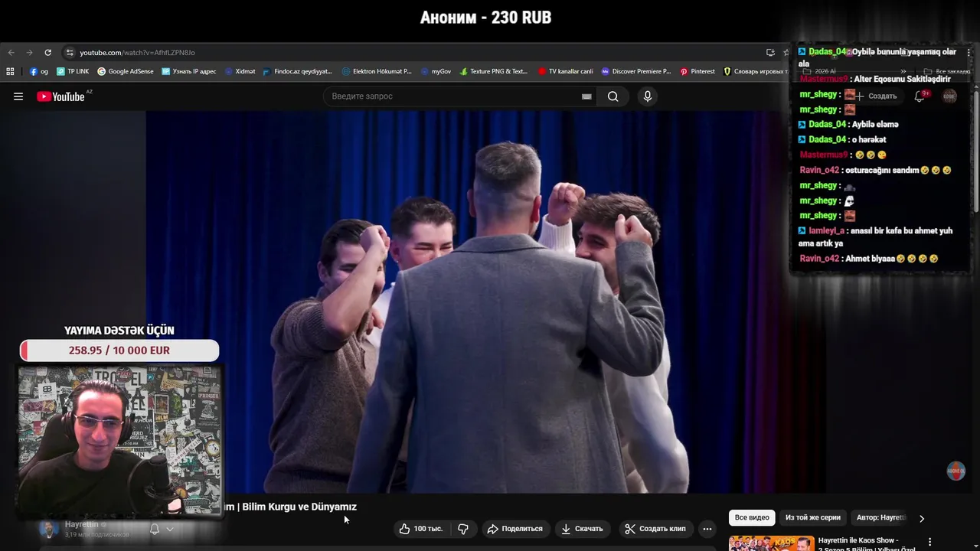Screen dimensions: 980x551
Task: Open options menu for Kaos Show suggestion
Action: coord(930,542)
